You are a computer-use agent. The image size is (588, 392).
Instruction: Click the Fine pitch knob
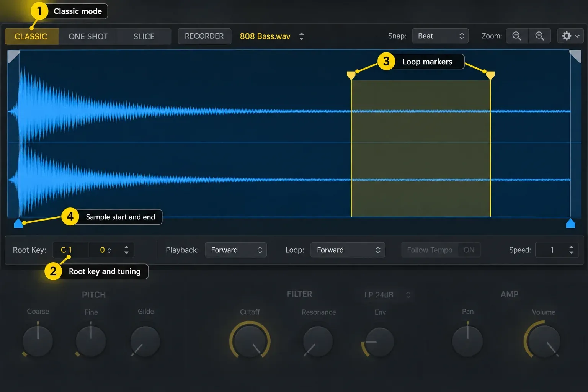click(x=91, y=341)
